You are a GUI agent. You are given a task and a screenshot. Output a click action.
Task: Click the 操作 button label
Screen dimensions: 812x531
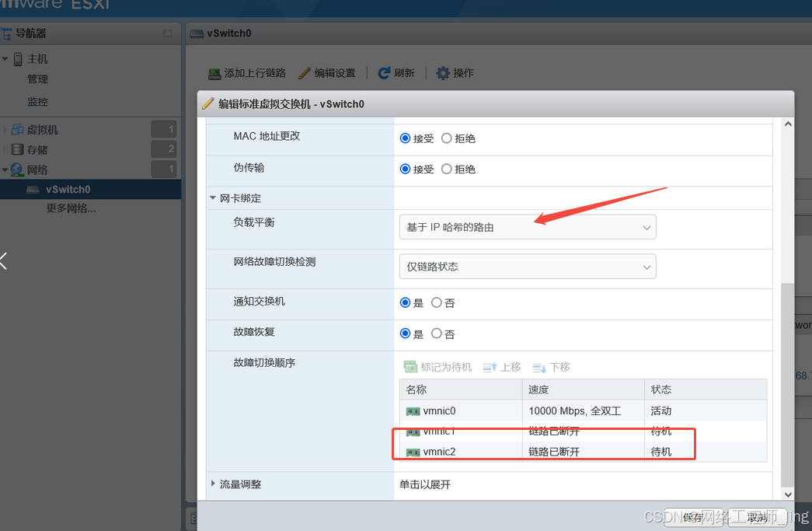click(463, 73)
